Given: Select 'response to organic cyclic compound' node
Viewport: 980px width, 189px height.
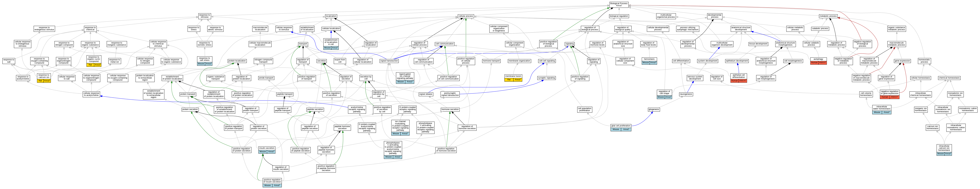Looking at the screenshot, I should coord(94,59).
